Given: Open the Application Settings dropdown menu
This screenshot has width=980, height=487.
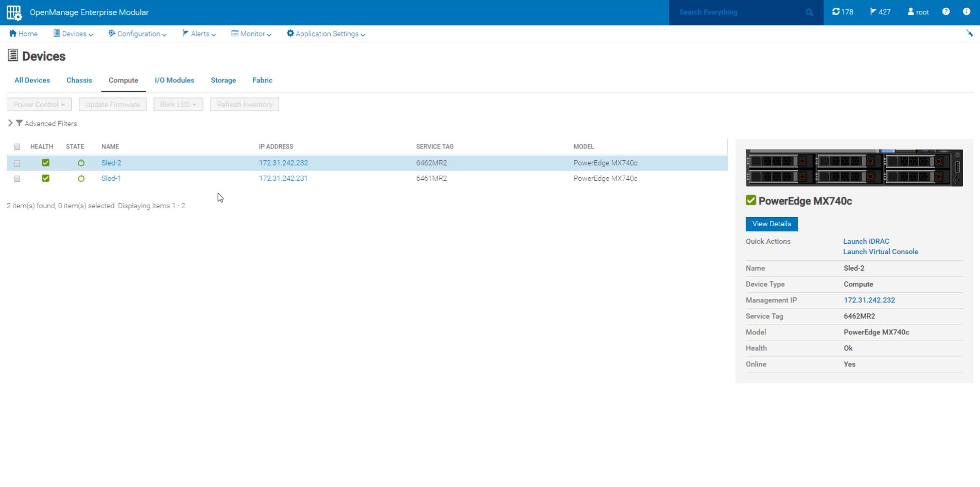Looking at the screenshot, I should tap(326, 34).
